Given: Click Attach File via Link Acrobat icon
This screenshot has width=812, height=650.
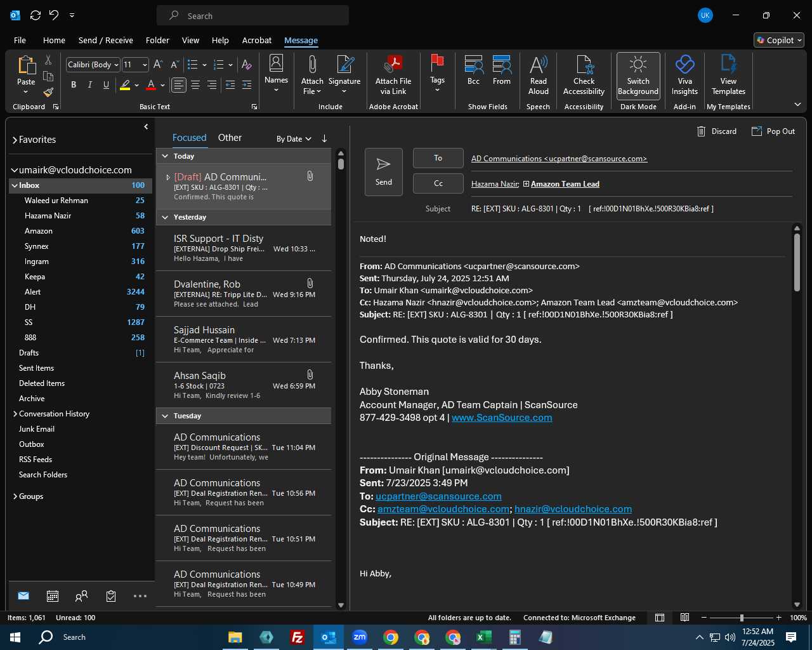Looking at the screenshot, I should click(393, 64).
